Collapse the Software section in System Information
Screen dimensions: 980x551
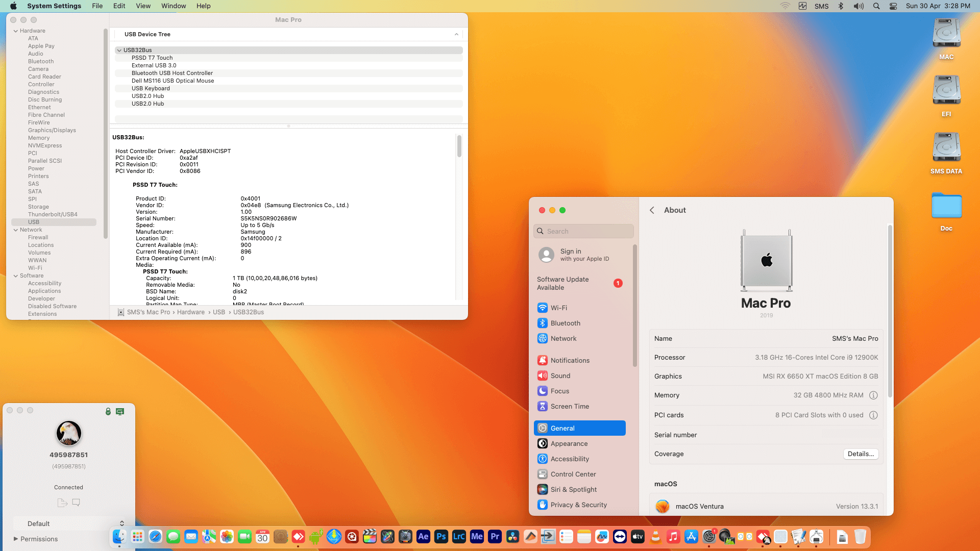pos(15,276)
